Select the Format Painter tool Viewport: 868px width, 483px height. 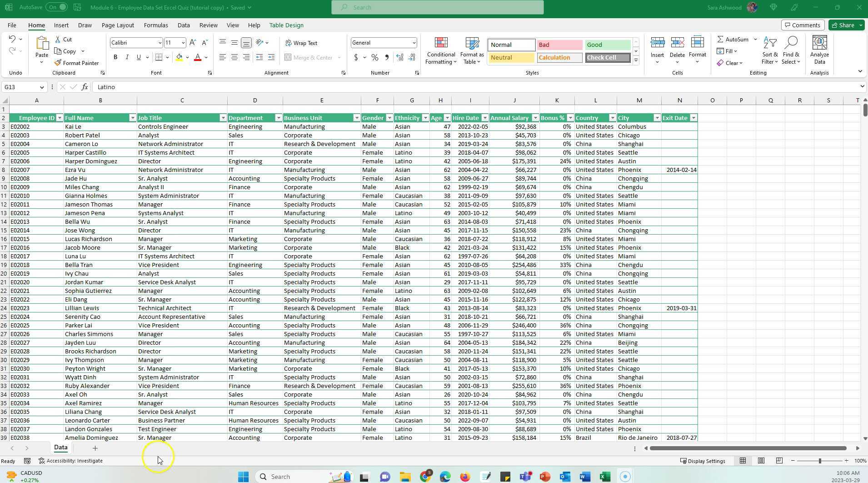[x=77, y=63]
